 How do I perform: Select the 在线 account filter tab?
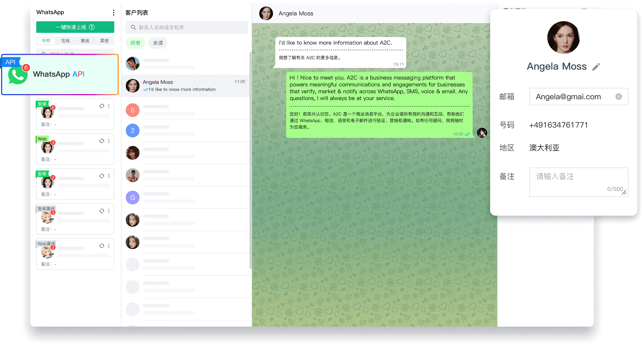(65, 41)
